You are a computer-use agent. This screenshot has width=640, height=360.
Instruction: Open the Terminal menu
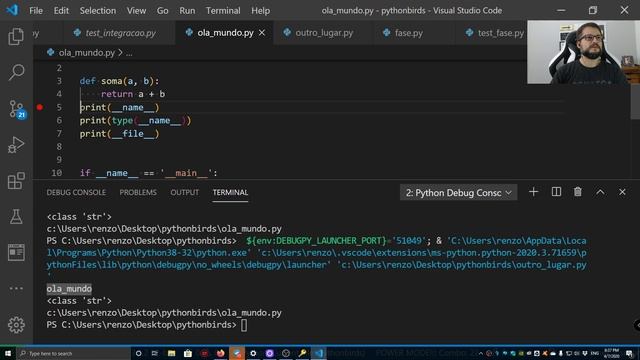223,11
